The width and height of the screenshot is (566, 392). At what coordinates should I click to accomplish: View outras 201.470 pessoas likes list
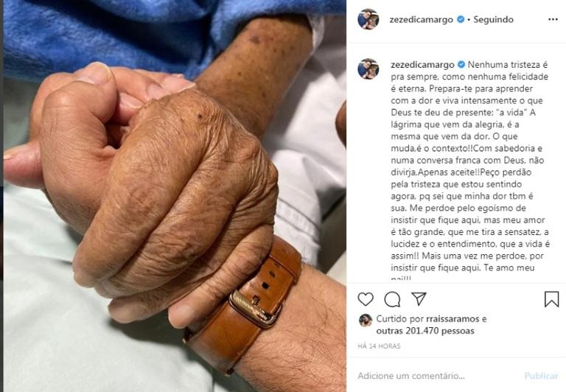point(425,331)
